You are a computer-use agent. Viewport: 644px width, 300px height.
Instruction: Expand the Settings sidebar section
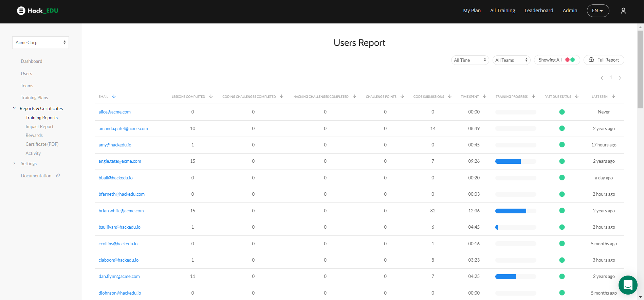point(29,163)
